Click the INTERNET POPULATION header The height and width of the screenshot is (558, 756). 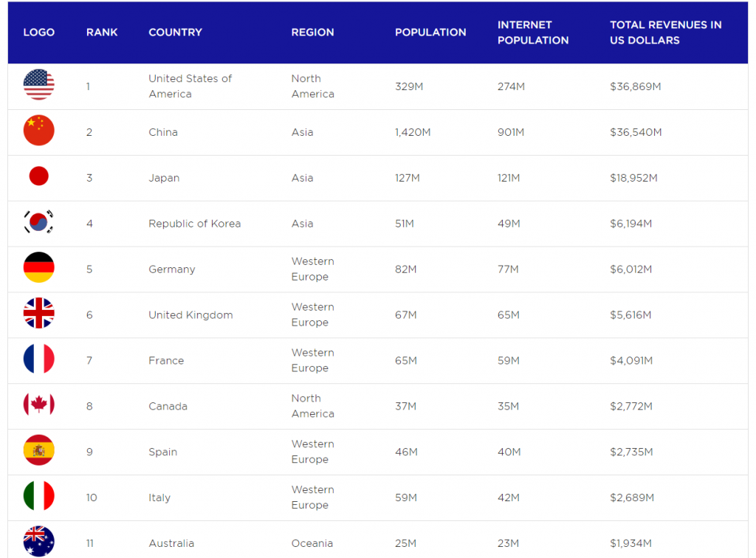click(533, 32)
